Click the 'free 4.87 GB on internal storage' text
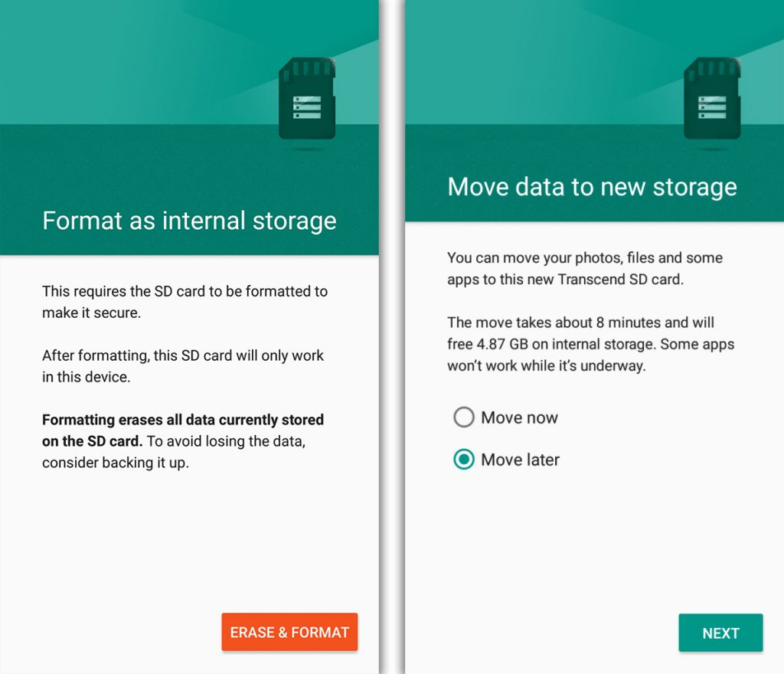 551,344
